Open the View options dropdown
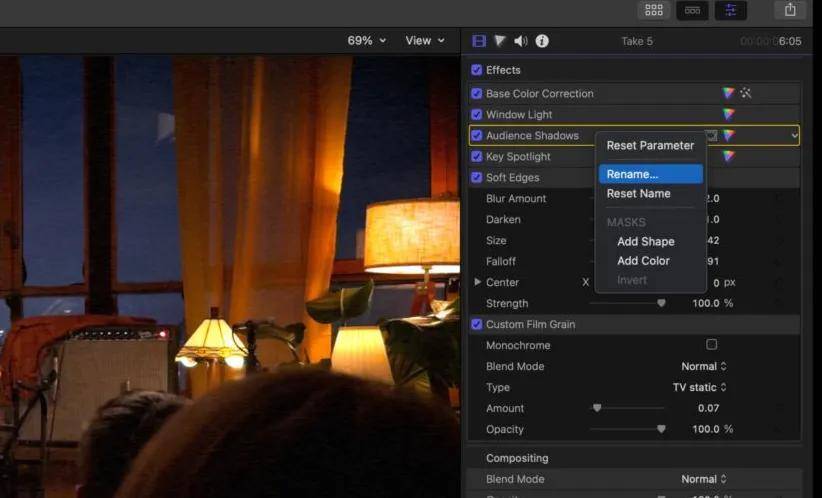 point(425,40)
